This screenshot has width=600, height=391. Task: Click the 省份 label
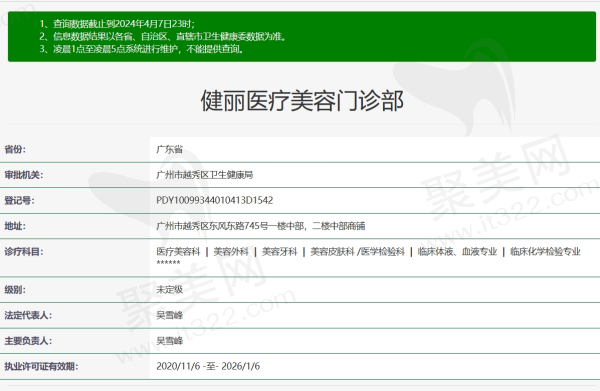pos(15,149)
